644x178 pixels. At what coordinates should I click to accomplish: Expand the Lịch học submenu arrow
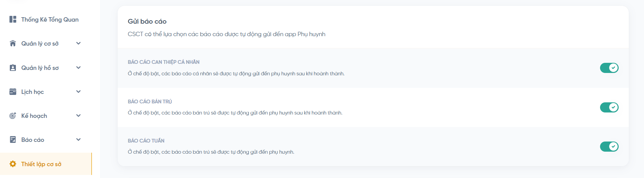[x=78, y=92]
